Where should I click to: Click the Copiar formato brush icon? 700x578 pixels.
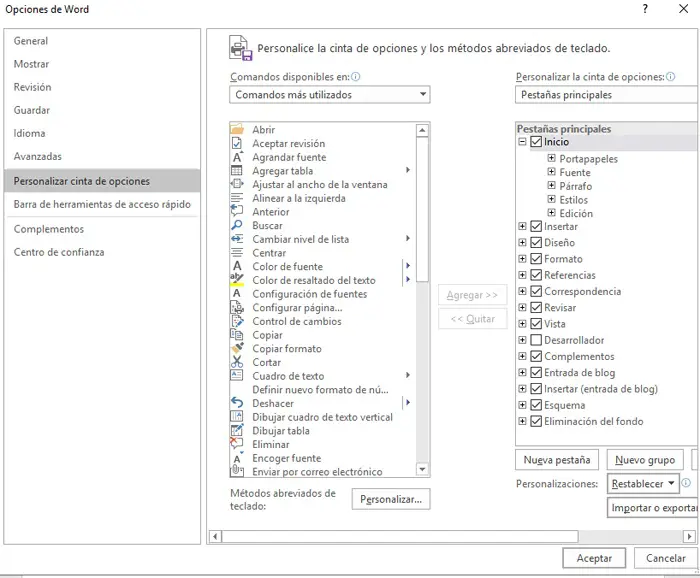[x=237, y=348]
